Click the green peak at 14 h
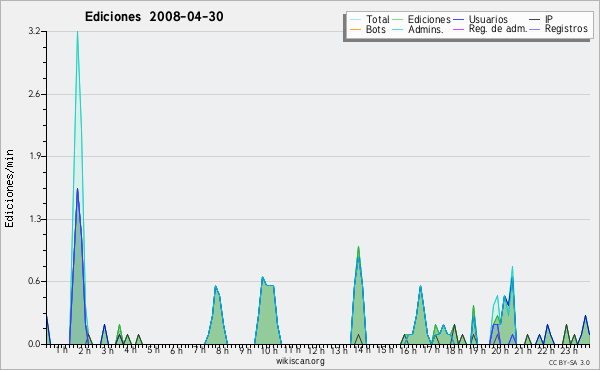 click(358, 249)
